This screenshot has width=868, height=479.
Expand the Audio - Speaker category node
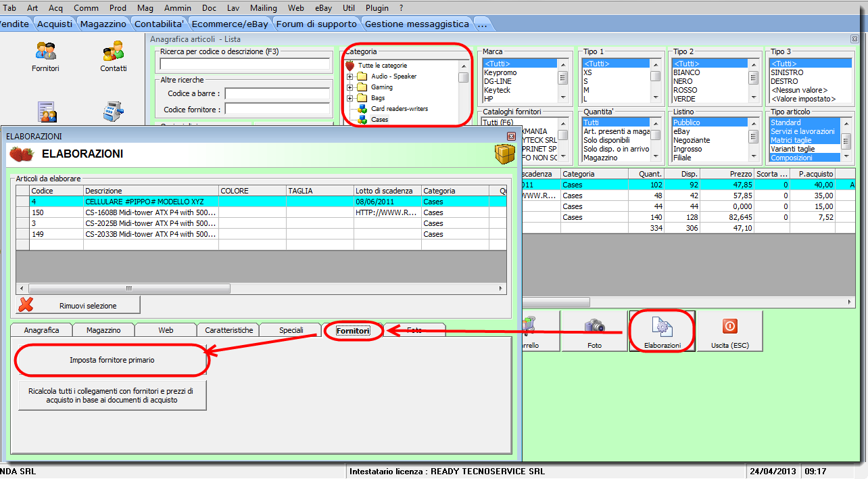click(x=349, y=76)
